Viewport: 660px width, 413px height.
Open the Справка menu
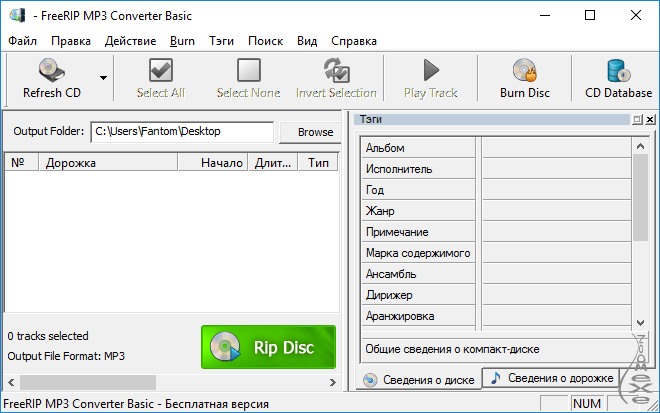point(354,41)
